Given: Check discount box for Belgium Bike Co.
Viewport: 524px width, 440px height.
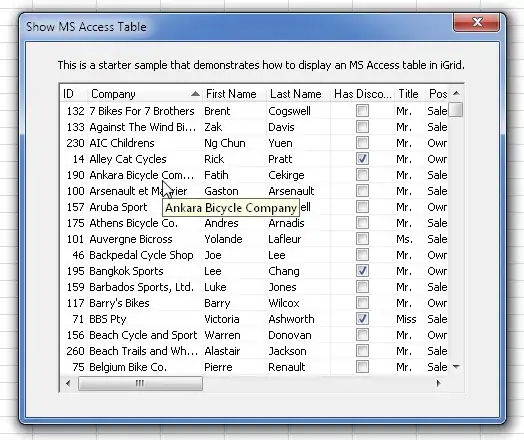Looking at the screenshot, I should pyautogui.click(x=362, y=367).
